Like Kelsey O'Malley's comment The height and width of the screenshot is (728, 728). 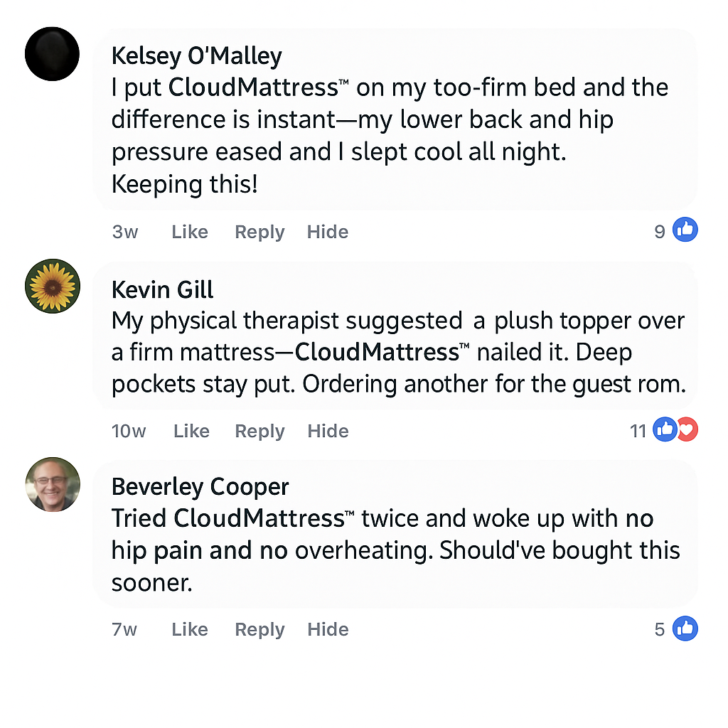pos(190,232)
